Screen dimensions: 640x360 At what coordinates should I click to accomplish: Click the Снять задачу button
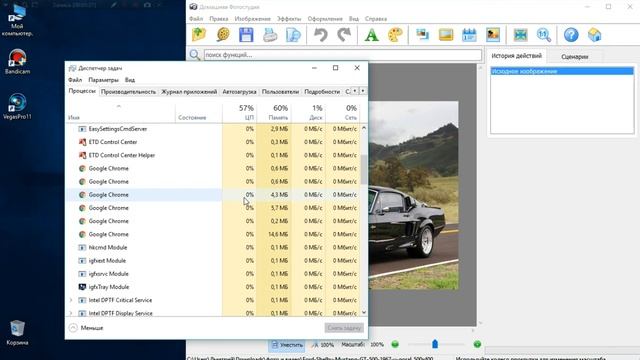point(344,328)
